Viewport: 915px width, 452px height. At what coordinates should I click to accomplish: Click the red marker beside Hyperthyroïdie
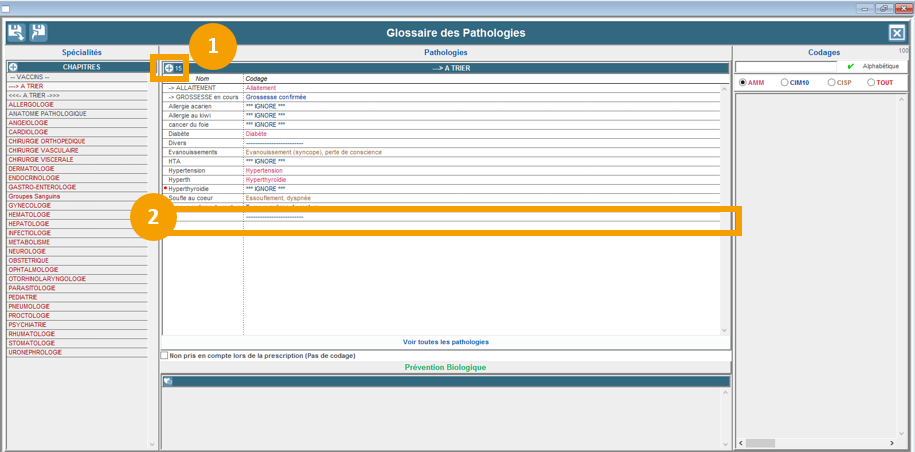pos(165,188)
